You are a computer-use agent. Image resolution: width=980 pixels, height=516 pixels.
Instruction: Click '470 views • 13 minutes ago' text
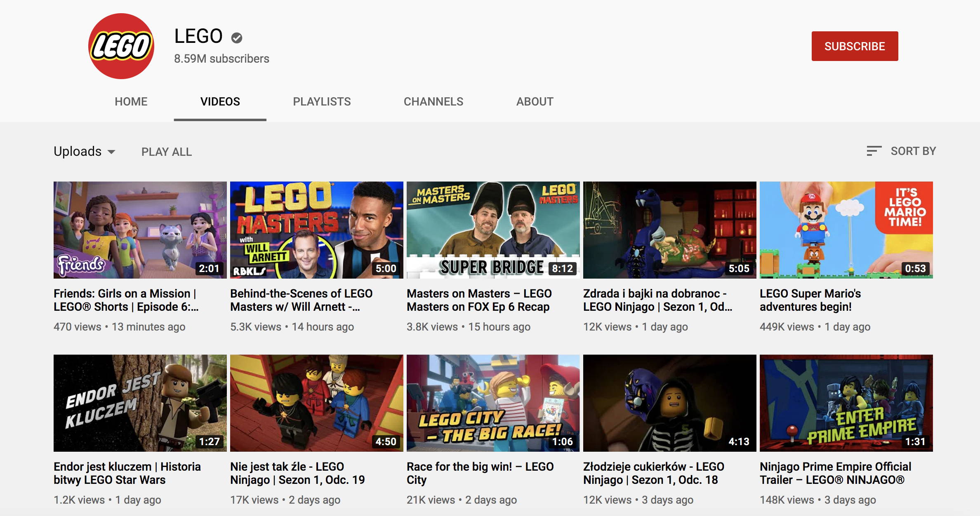click(x=120, y=327)
